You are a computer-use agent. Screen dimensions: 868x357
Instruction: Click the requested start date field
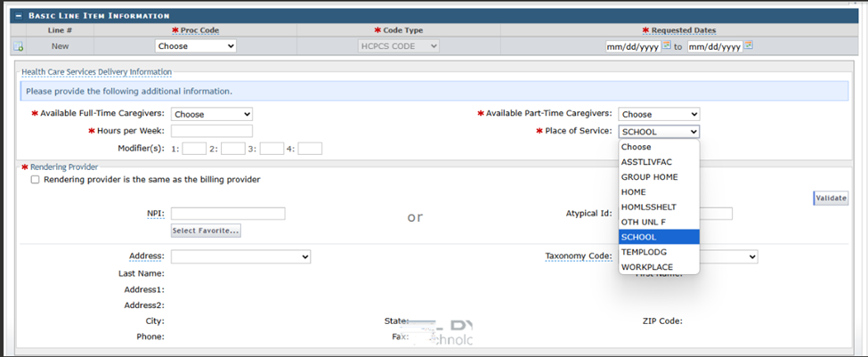tap(631, 46)
